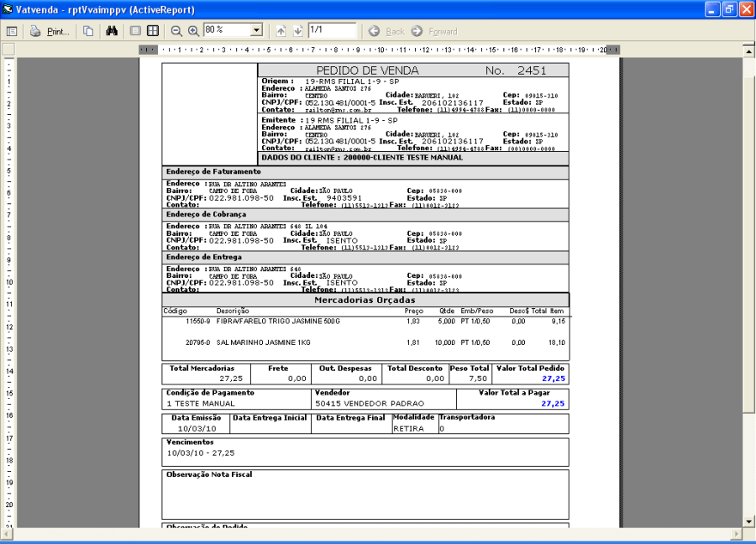Click Modalidade value RETIRA
Screen dimensions: 756x544
pyautogui.click(x=408, y=429)
